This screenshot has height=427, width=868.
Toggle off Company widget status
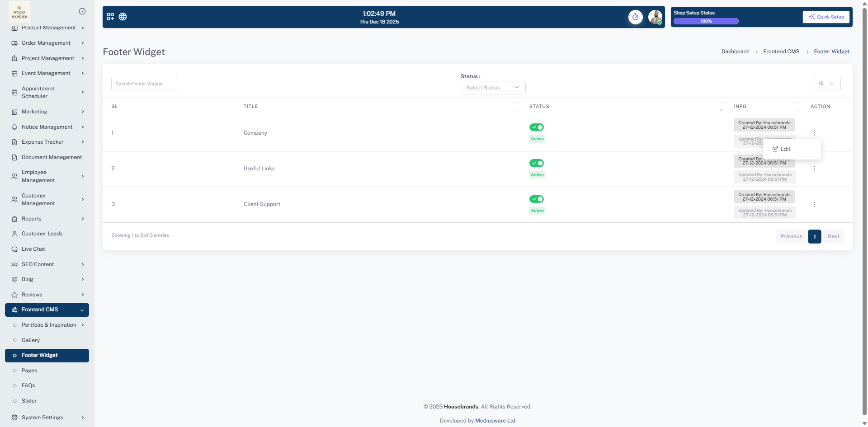pos(537,127)
